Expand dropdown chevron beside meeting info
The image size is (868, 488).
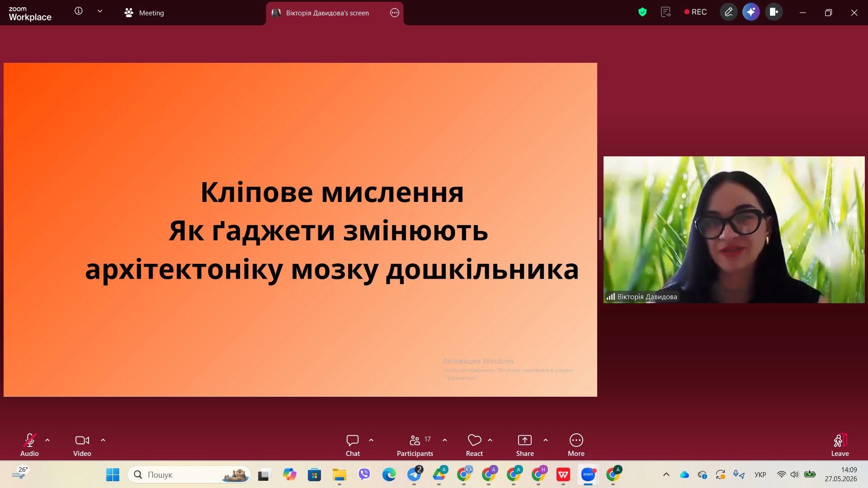[100, 11]
